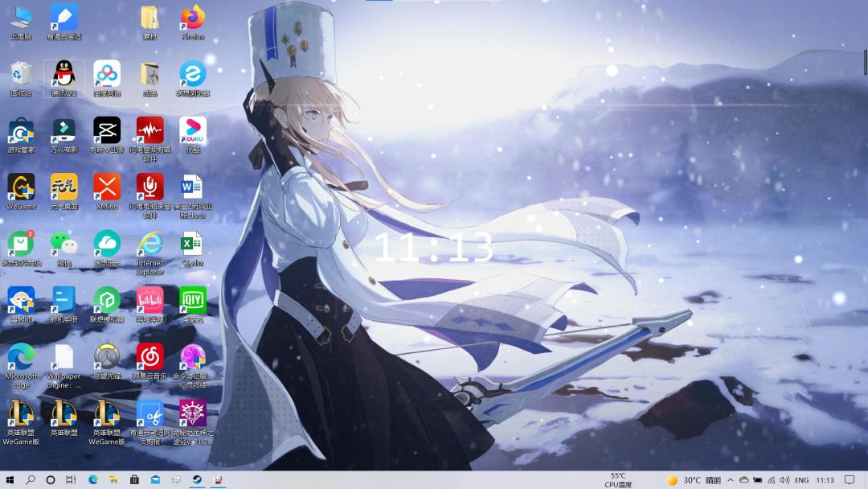Open the 11:13 taskbar clock
The height and width of the screenshot is (489, 868).
(x=825, y=480)
